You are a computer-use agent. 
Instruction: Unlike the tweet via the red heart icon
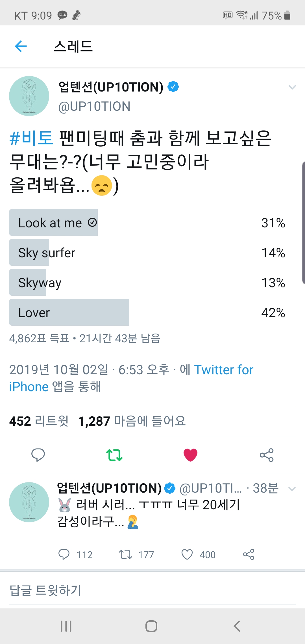tap(190, 454)
